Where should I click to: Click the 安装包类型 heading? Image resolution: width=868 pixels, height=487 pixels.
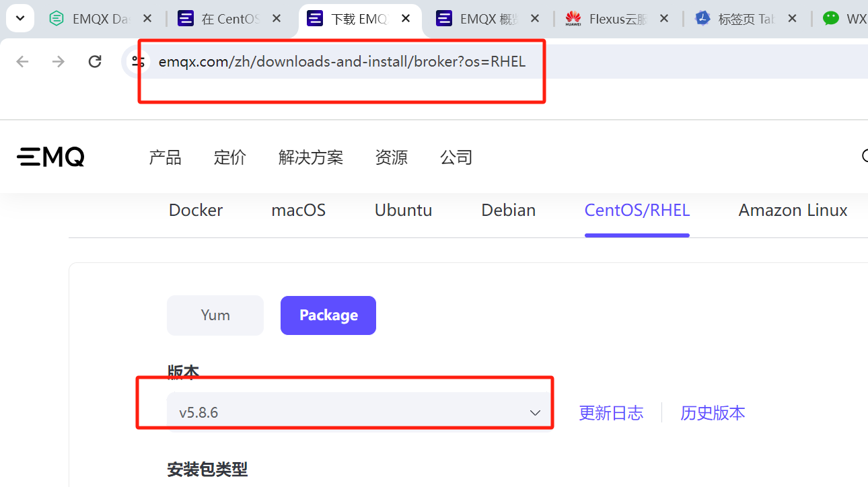point(207,470)
